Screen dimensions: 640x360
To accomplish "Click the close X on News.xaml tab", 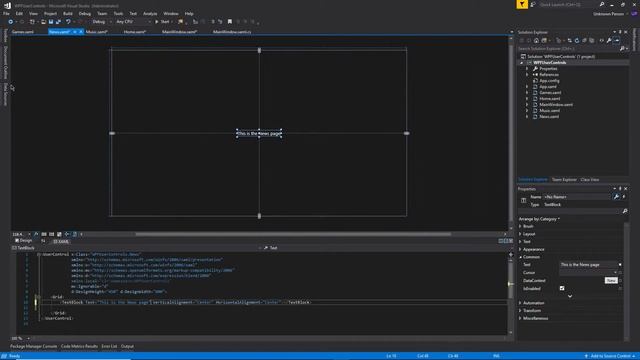I will tap(81, 32).
